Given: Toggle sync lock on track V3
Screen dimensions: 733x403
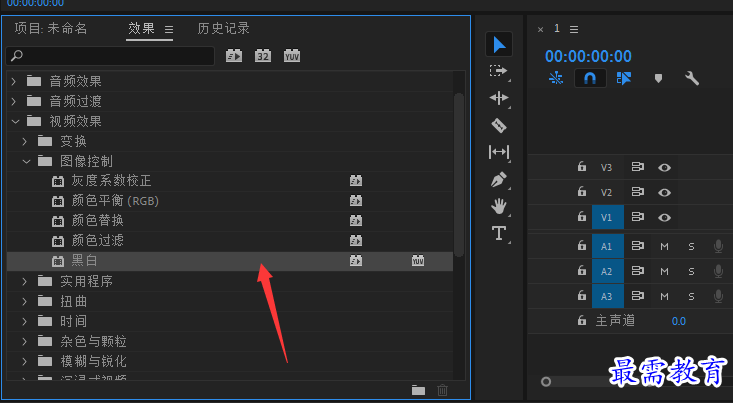Looking at the screenshot, I should 638,167.
